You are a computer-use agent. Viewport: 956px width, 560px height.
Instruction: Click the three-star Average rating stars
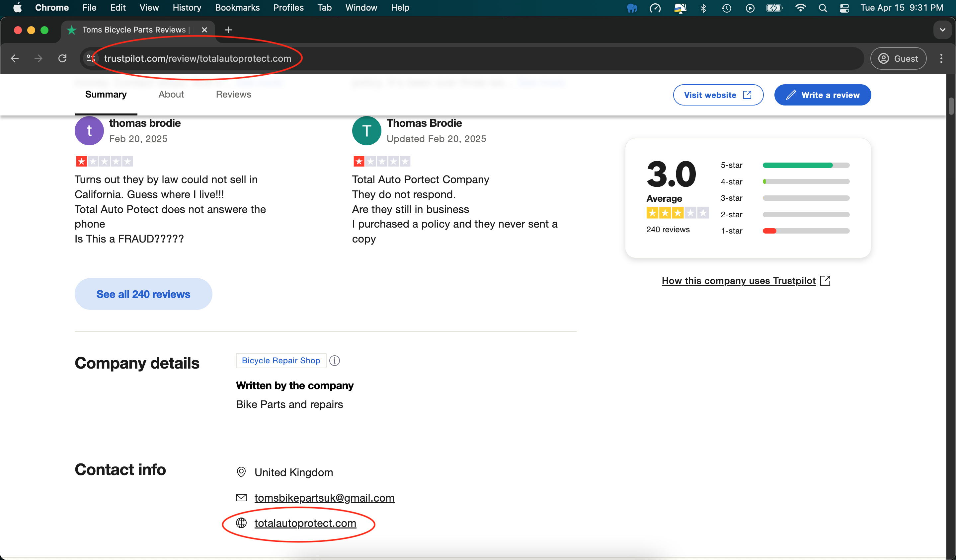(677, 213)
